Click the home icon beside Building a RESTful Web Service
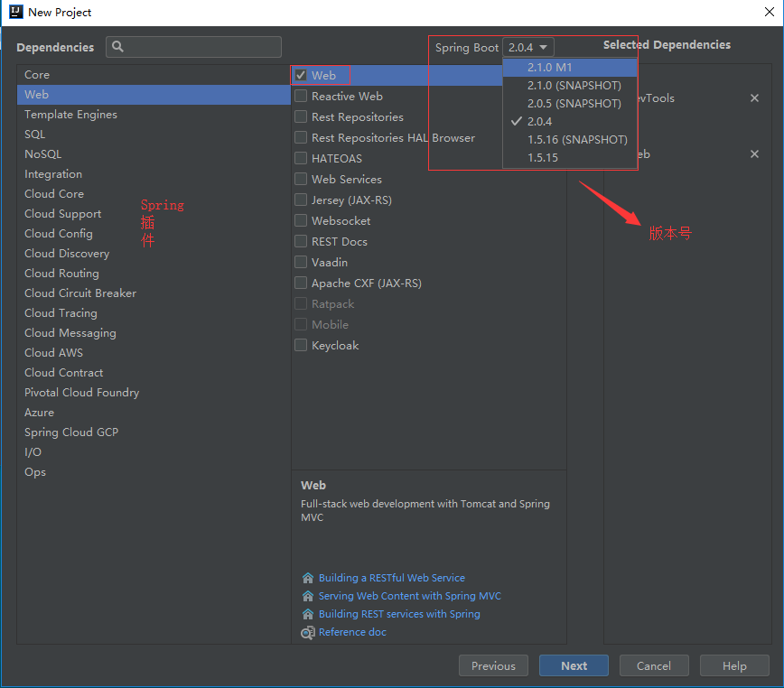The image size is (784, 688). 306,578
